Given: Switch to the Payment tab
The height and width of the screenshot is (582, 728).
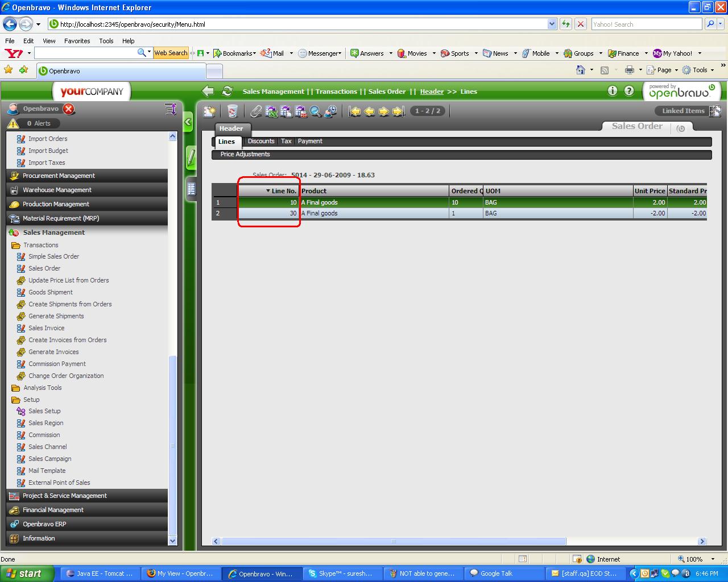Looking at the screenshot, I should (x=310, y=141).
